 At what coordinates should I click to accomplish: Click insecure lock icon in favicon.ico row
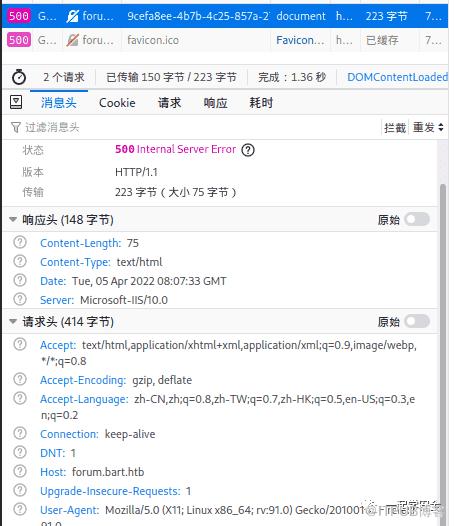tap(72, 40)
